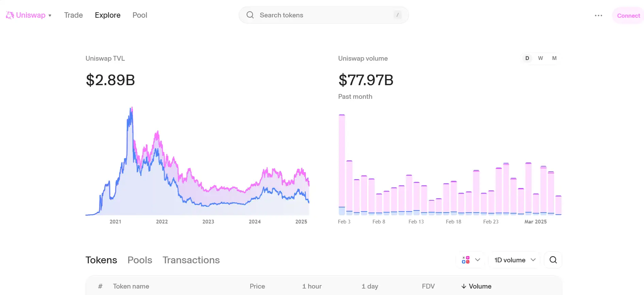Click the Uniswap unicorn logo icon
Viewport: 644px width, 295px height.
(10, 15)
